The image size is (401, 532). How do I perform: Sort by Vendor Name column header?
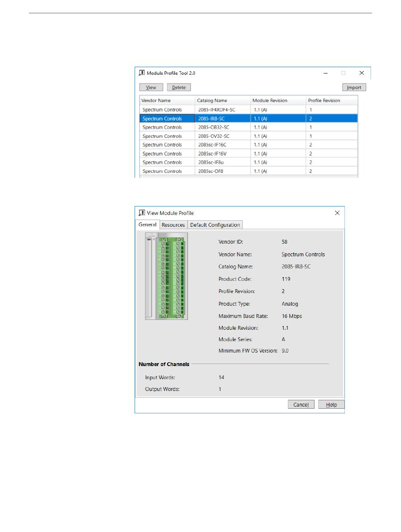[167, 100]
